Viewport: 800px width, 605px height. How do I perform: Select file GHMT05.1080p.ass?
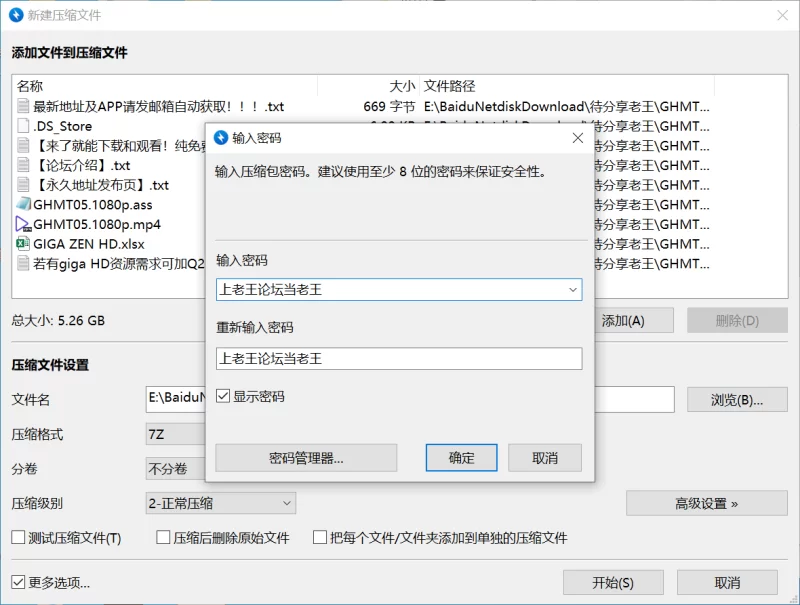point(93,205)
